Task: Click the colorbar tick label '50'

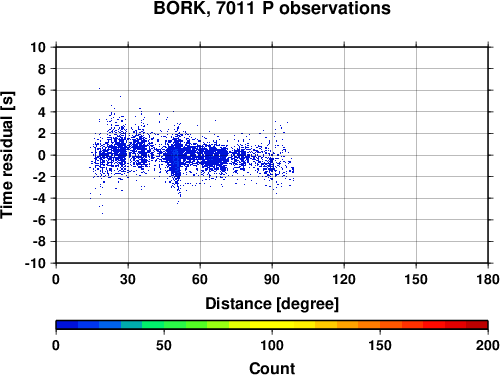Action: [164, 345]
